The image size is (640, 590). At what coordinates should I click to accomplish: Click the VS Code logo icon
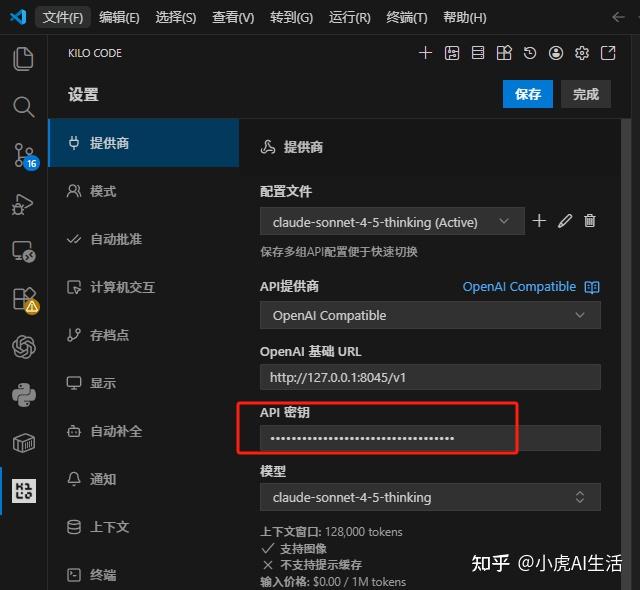pos(18,17)
